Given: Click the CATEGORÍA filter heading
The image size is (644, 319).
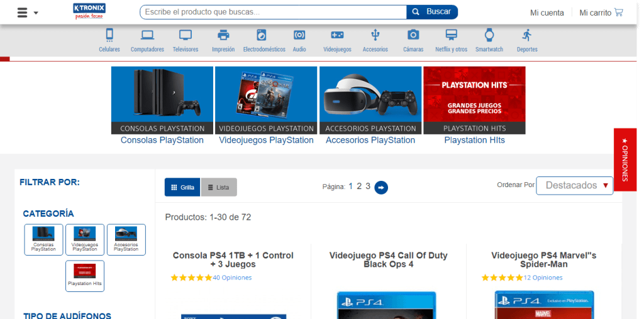Looking at the screenshot, I should [48, 214].
